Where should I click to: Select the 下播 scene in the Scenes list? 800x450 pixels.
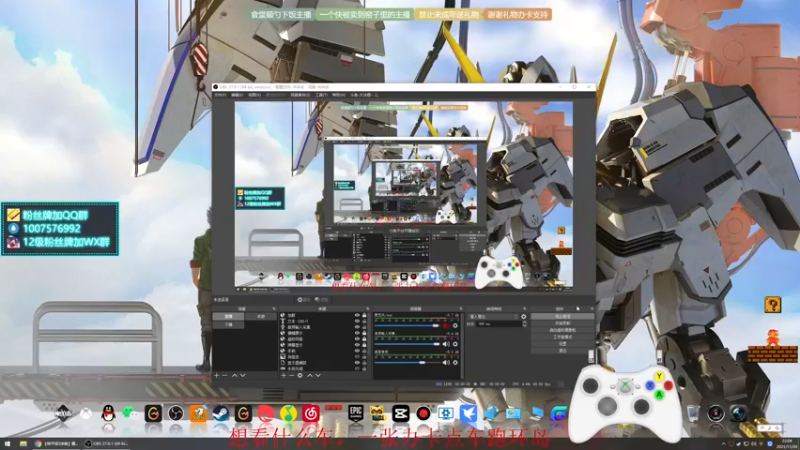coord(229,324)
